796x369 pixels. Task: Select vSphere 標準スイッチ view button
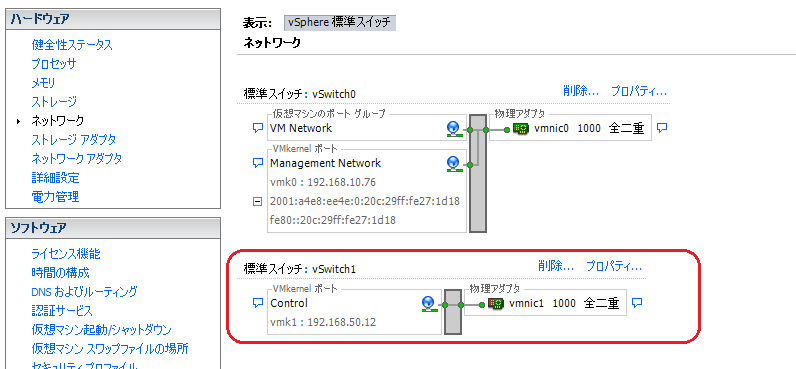pos(340,23)
